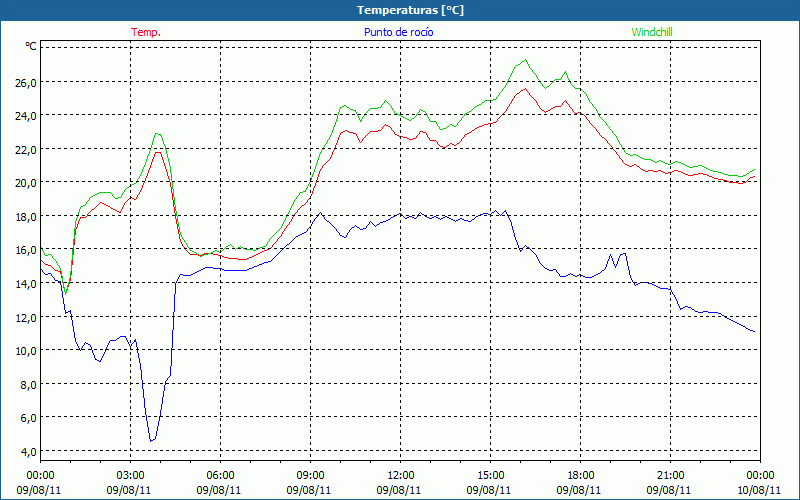The image size is (800, 500).
Task: Select the green "Windchill" legend label
Action: (652, 32)
